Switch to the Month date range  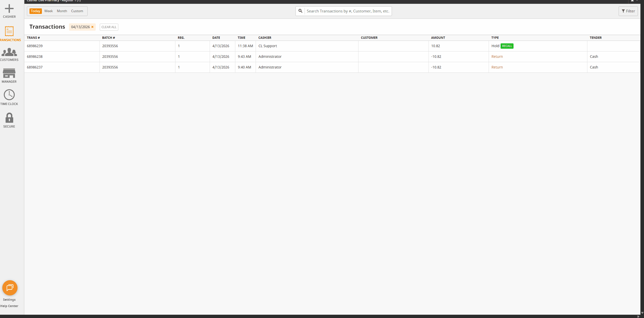tap(62, 11)
